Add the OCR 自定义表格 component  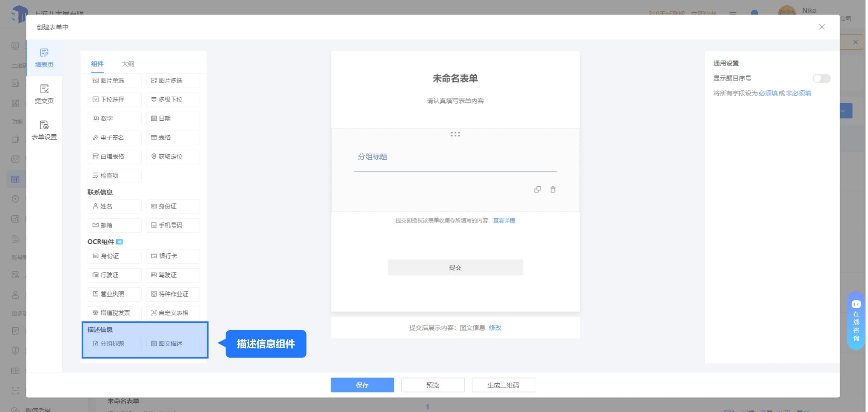coord(173,313)
